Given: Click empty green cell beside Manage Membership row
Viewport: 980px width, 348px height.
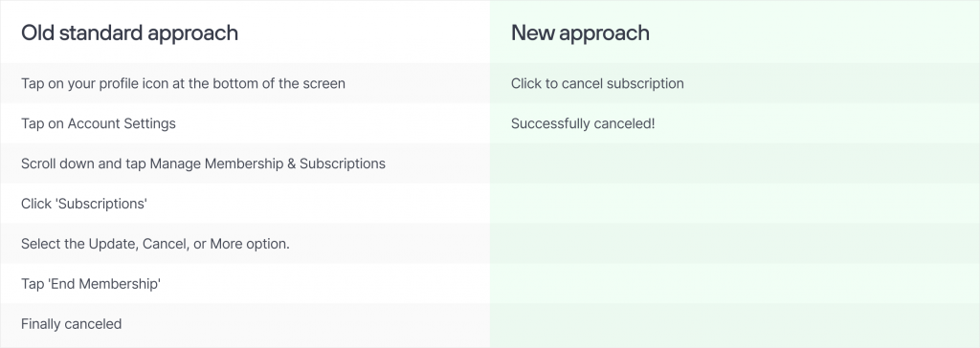Looking at the screenshot, I should (x=735, y=163).
